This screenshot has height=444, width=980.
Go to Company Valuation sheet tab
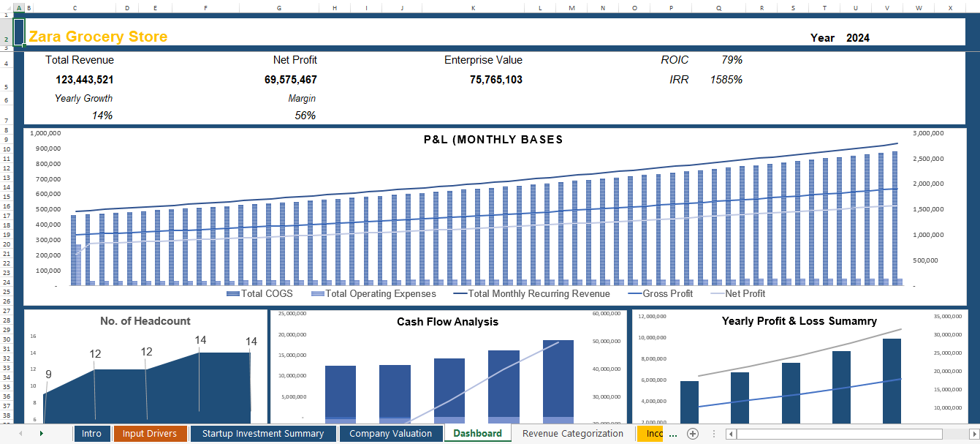pyautogui.click(x=390, y=434)
